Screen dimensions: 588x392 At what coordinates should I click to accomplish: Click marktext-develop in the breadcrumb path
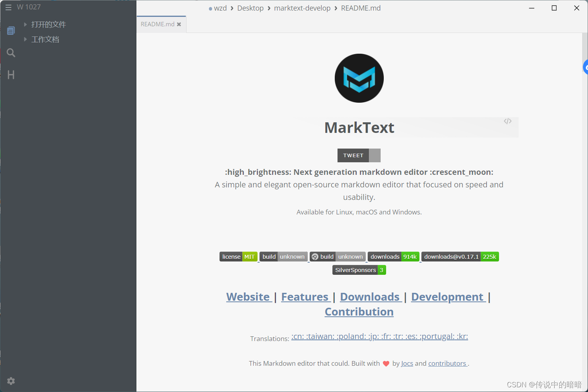click(302, 8)
